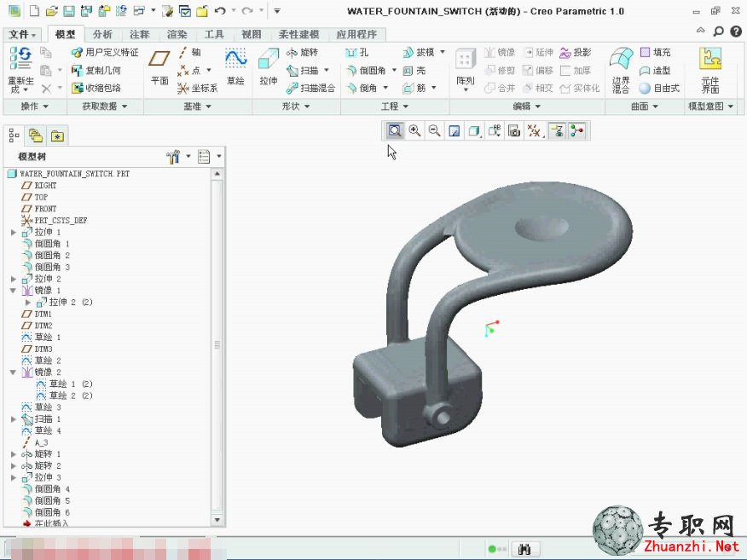Click the binoculars find icon in status bar
This screenshot has height=560, width=747.
point(524,549)
